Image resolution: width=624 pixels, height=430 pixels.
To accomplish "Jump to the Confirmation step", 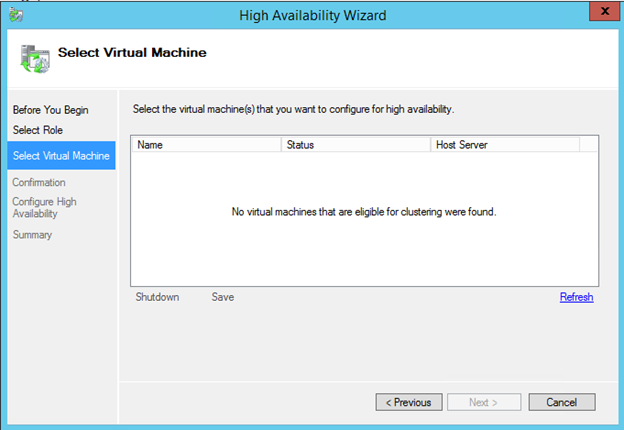I will click(x=39, y=182).
